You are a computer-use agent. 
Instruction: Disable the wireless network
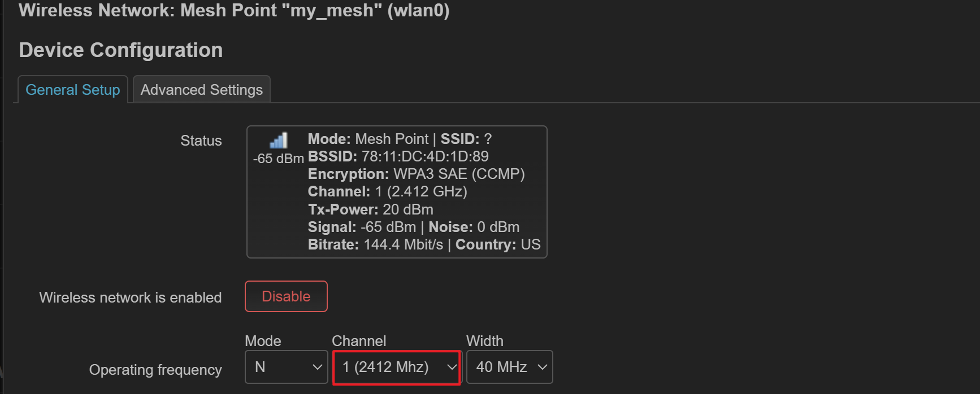click(286, 296)
